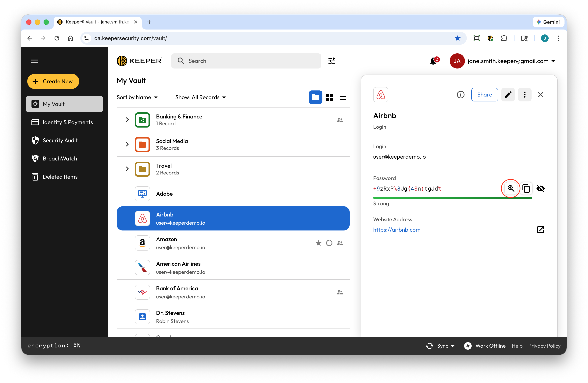Open the notifications bell
Screen dimensions: 588x383
tap(433, 61)
